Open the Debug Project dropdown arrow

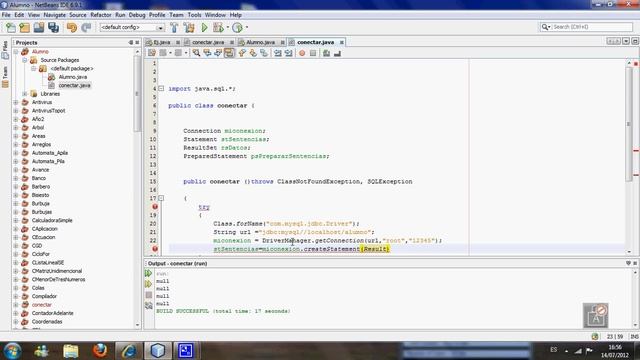(x=227, y=27)
